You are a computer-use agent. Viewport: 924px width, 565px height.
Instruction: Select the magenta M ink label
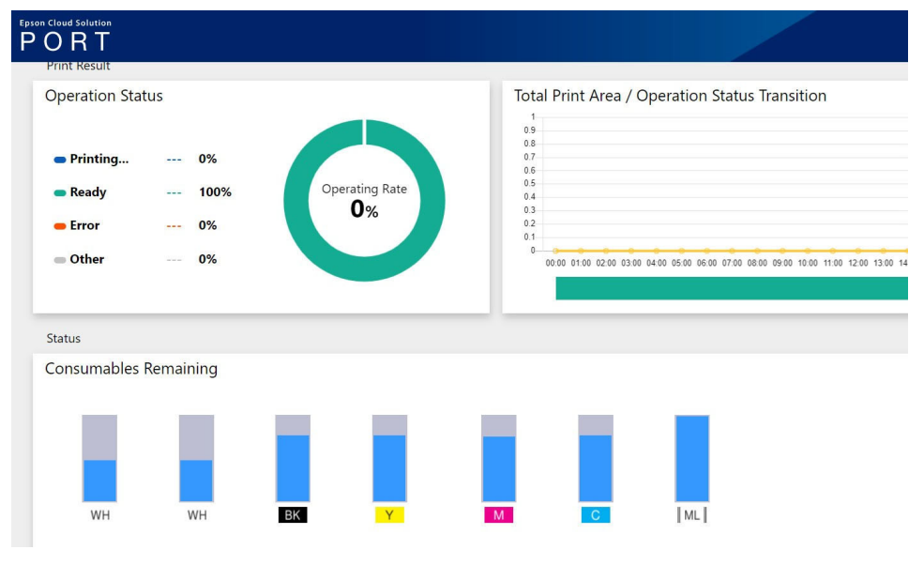[498, 515]
